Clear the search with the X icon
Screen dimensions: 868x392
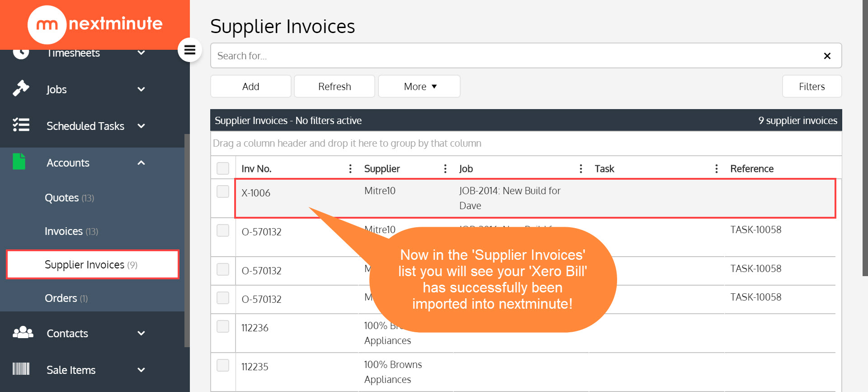pos(827,56)
